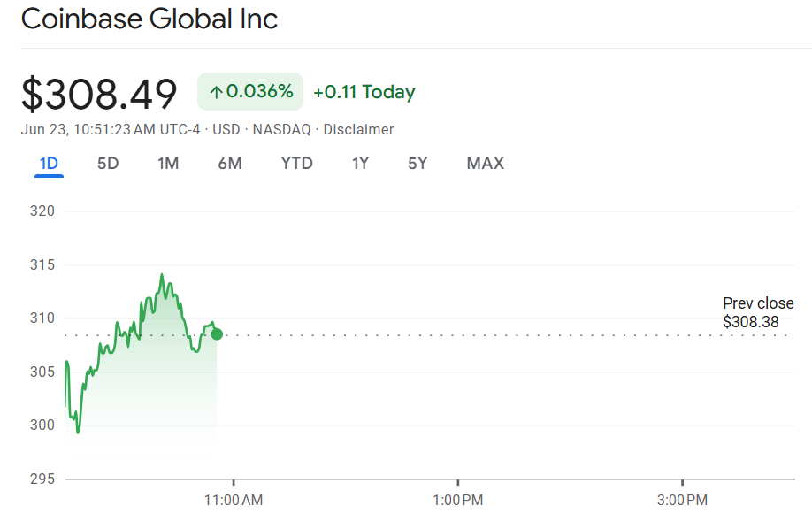Select the 5Y time range
Image resolution: width=812 pixels, height=521 pixels.
[x=417, y=164]
